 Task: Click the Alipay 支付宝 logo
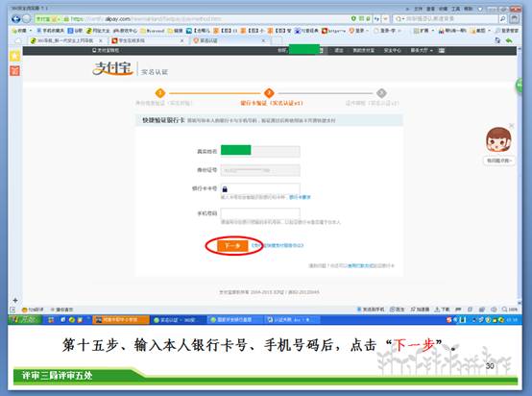[112, 68]
